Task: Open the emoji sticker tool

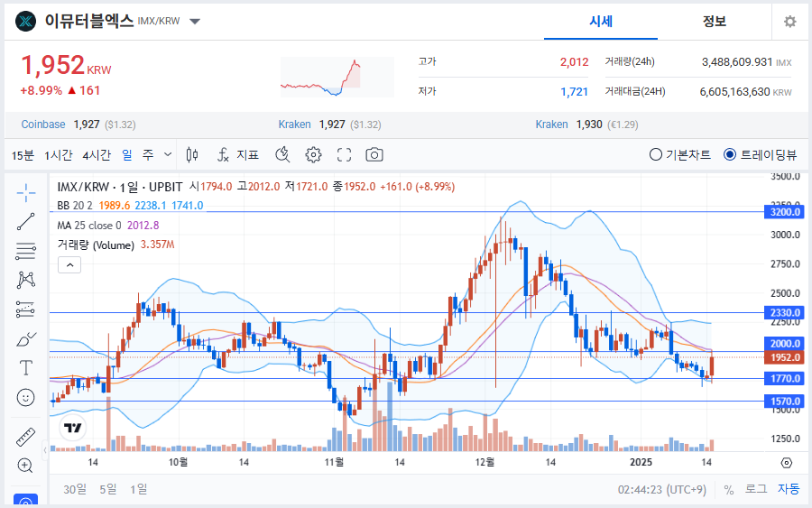Action: click(25, 397)
